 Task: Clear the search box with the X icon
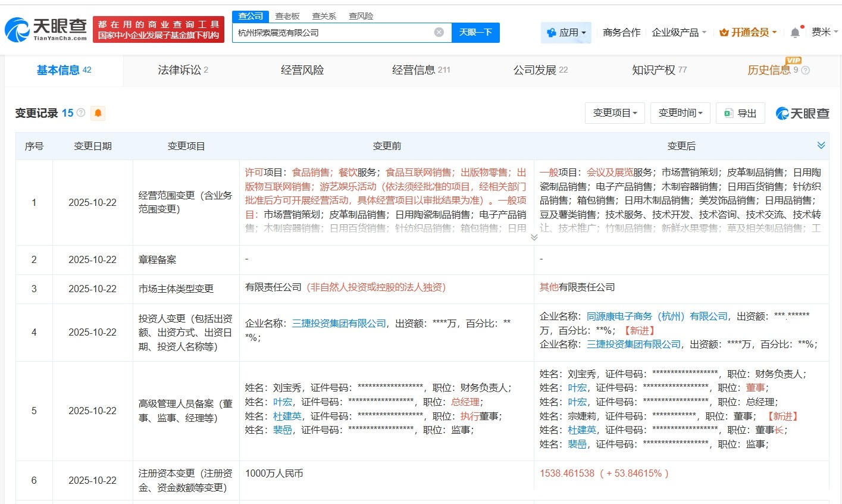(x=439, y=33)
